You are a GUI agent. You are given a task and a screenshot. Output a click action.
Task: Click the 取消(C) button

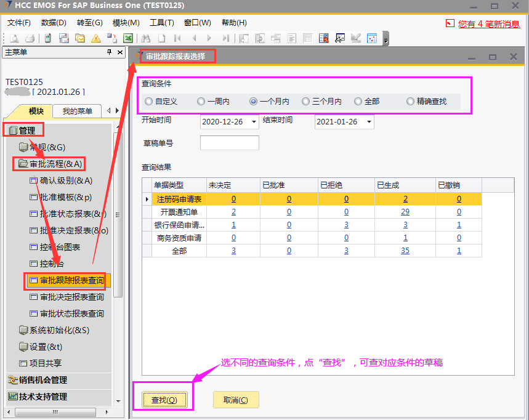236,400
